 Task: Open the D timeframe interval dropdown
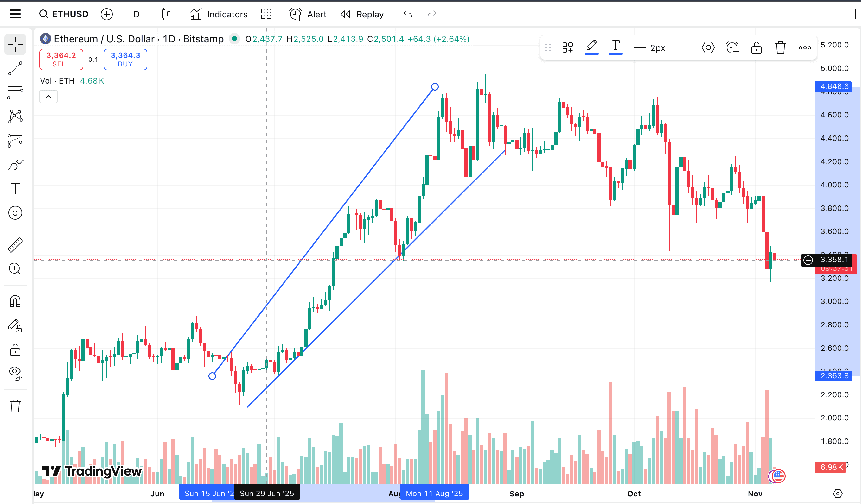136,14
